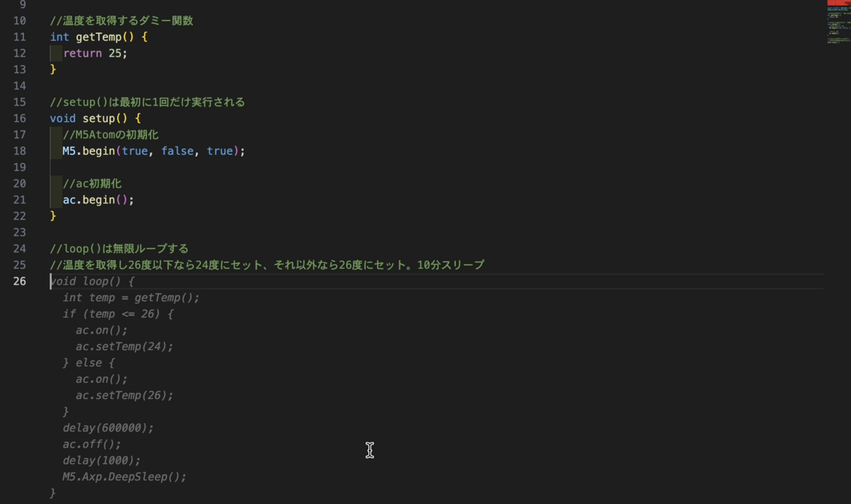
Task: Click the red error marker atop minimap
Action: 838,3
